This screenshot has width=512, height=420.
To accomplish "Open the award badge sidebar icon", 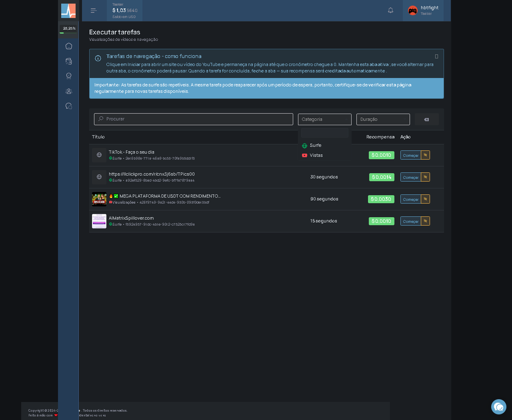I will [x=69, y=76].
